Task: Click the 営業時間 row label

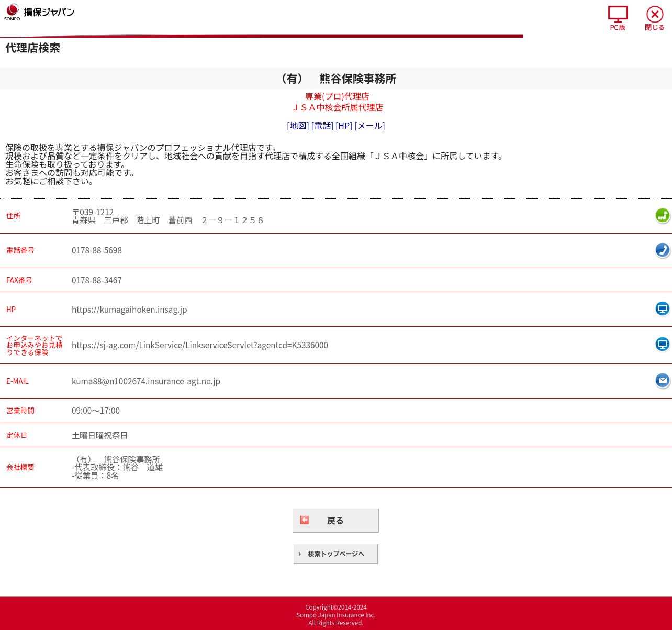Action: tap(20, 411)
